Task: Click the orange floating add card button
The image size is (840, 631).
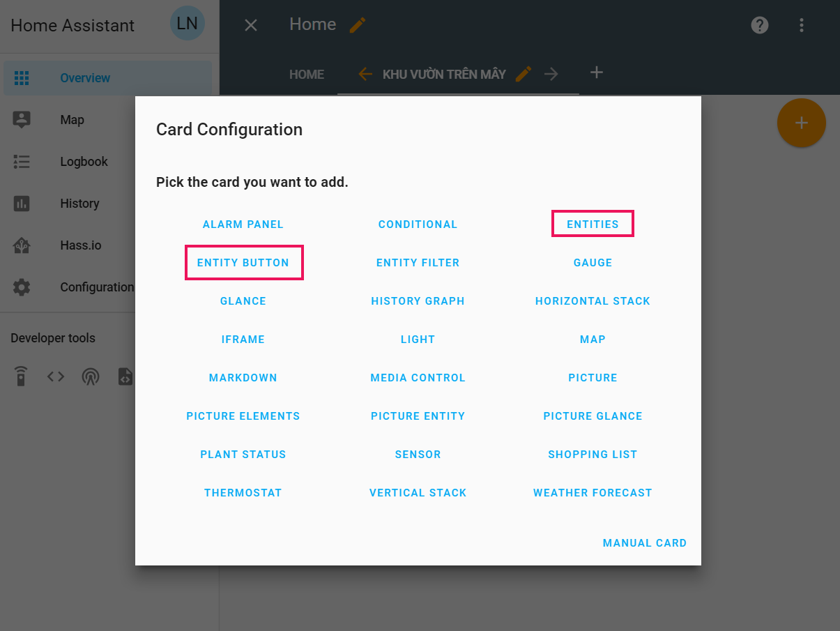Action: coord(801,123)
